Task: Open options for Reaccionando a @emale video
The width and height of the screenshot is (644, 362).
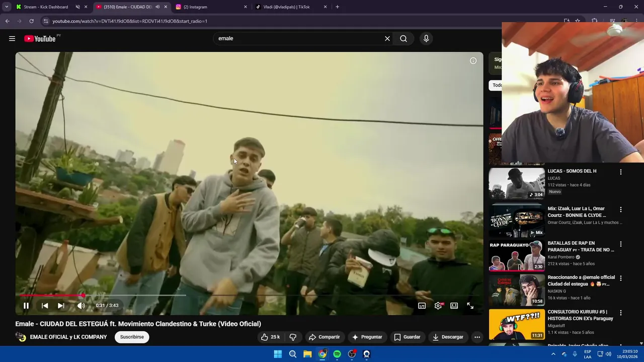Action: click(620, 278)
